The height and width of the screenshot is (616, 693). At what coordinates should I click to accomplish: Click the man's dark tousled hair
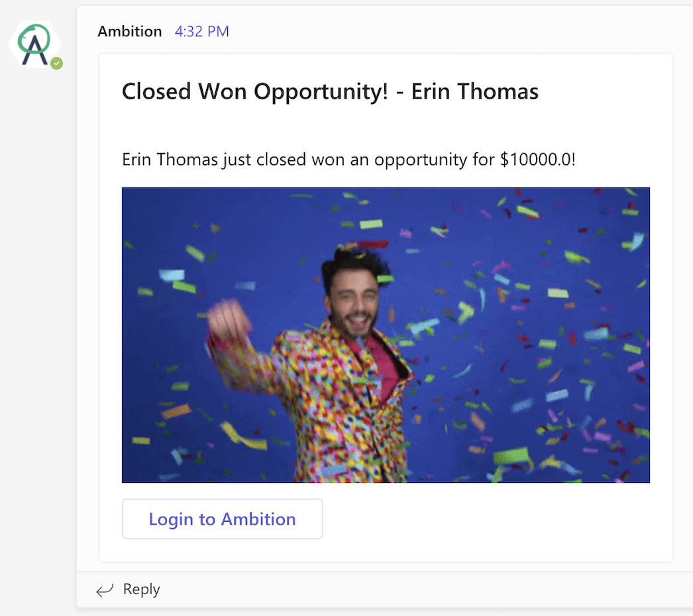(354, 263)
